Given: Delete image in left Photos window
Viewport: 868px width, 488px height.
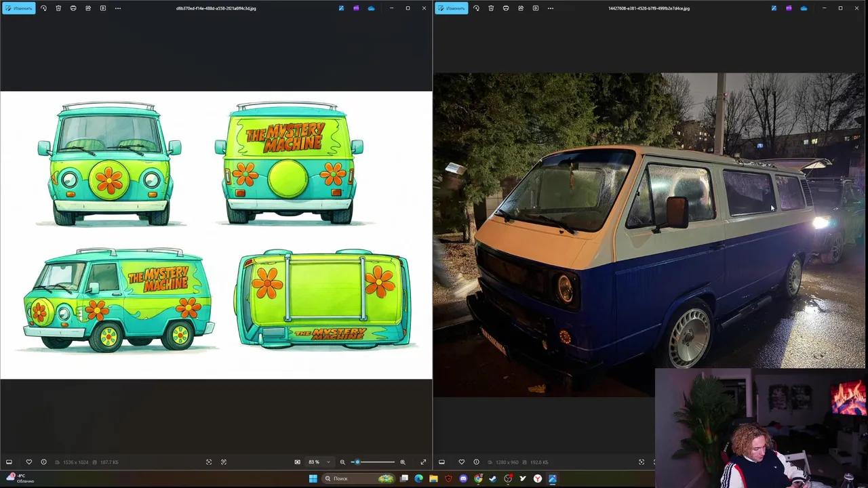Looking at the screenshot, I should pos(58,8).
